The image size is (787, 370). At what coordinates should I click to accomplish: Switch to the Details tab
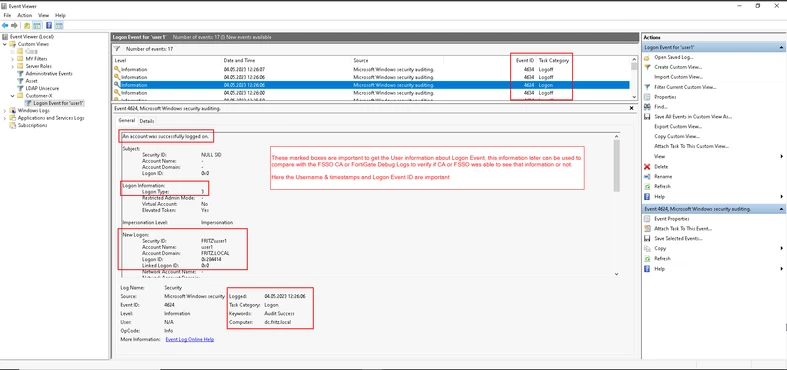coord(147,121)
